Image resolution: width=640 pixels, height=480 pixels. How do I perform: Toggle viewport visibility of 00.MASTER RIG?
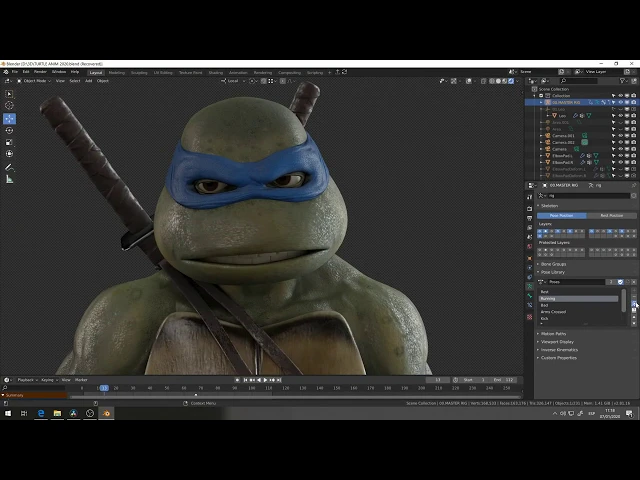click(620, 102)
